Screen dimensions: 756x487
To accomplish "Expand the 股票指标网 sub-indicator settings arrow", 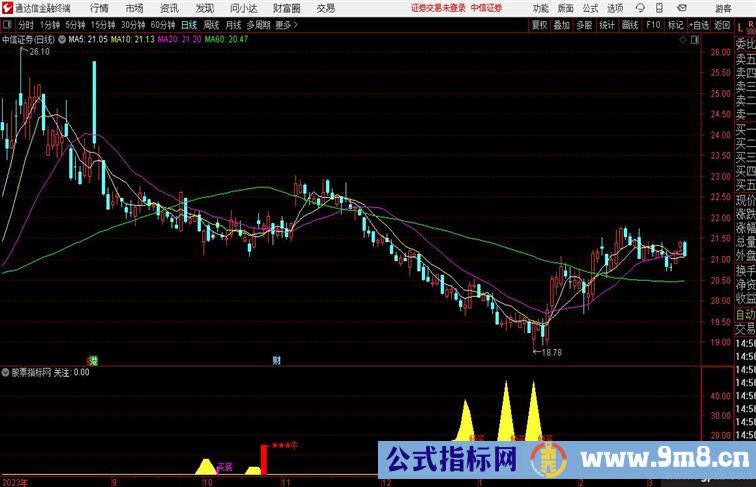I will 6,371.
